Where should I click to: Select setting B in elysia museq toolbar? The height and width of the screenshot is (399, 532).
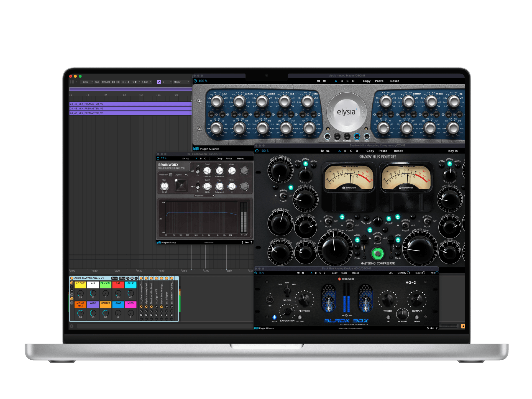[342, 81]
